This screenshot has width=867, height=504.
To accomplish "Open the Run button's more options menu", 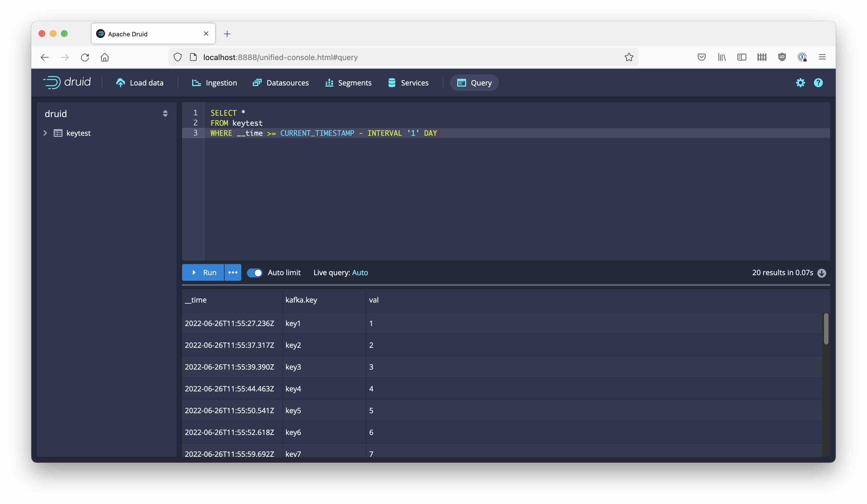I will [x=233, y=272].
